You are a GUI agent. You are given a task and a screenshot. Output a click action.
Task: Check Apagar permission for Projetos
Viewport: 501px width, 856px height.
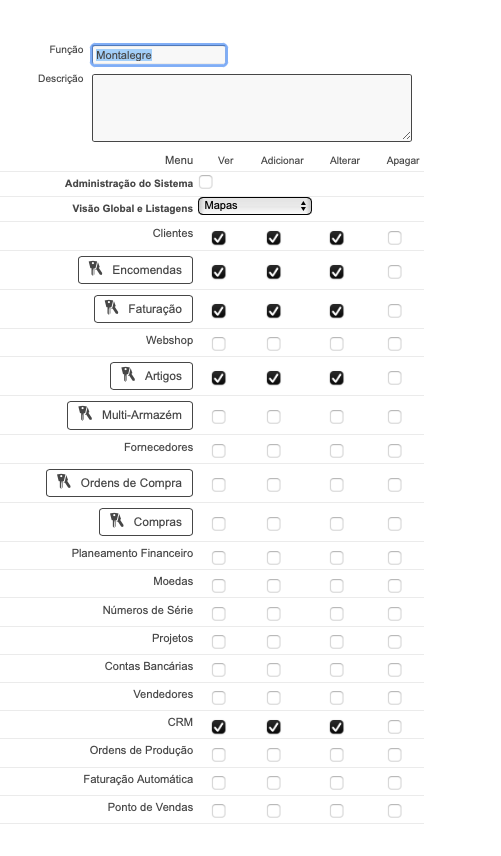tap(394, 641)
